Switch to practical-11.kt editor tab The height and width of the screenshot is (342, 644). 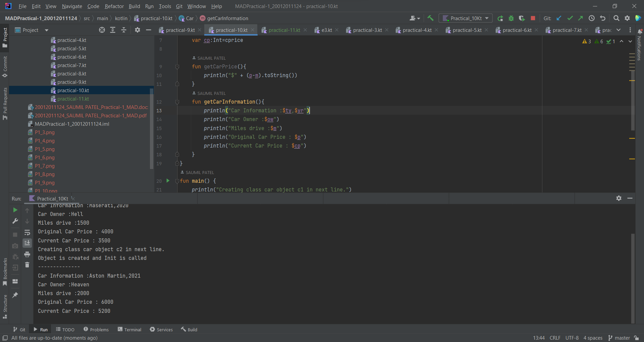pos(284,30)
